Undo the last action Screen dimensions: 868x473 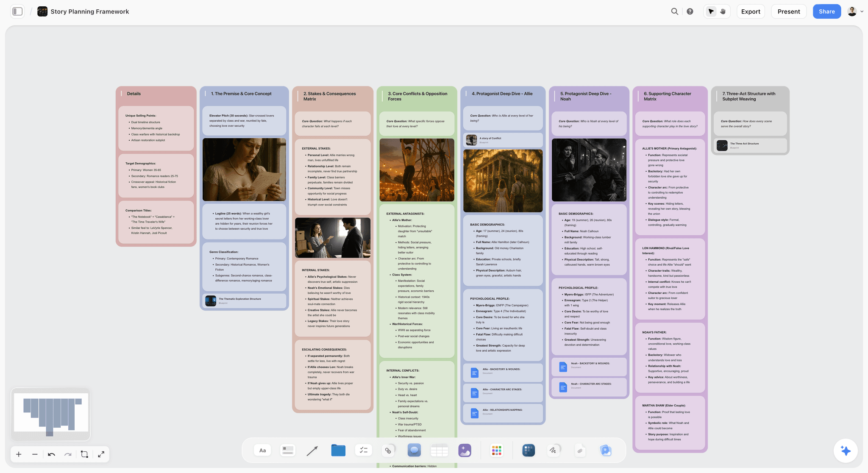(x=51, y=454)
